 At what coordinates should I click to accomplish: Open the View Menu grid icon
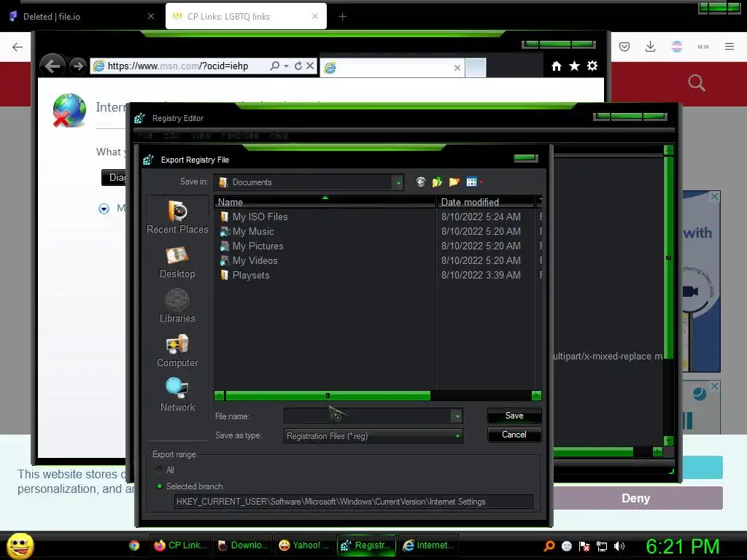pos(471,182)
